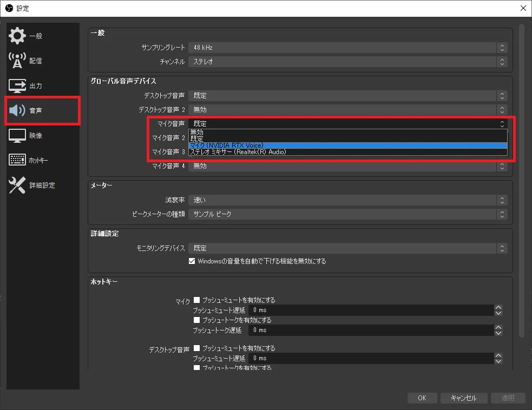Click the OBS logo in title bar
The image size is (532, 410).
pyautogui.click(x=9, y=8)
